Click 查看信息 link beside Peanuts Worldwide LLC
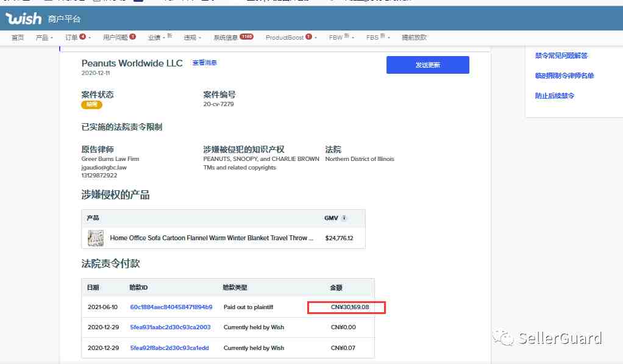 [x=205, y=63]
